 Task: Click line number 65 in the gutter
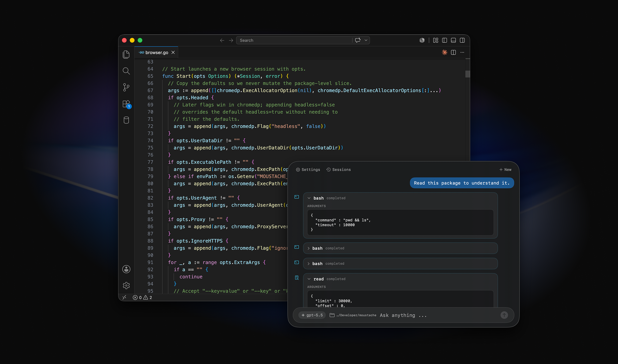[150, 76]
